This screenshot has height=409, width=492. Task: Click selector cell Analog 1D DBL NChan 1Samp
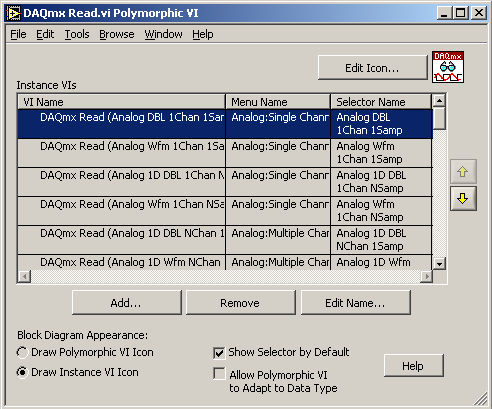click(381, 240)
